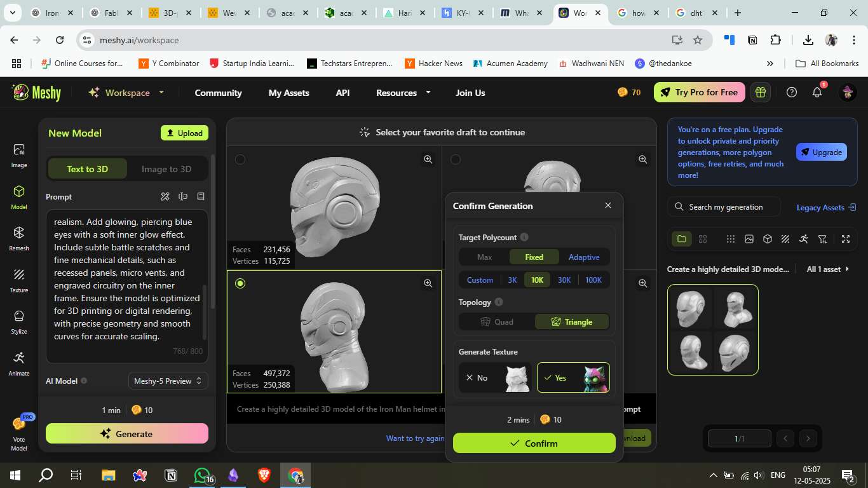Click the Upload button

184,133
